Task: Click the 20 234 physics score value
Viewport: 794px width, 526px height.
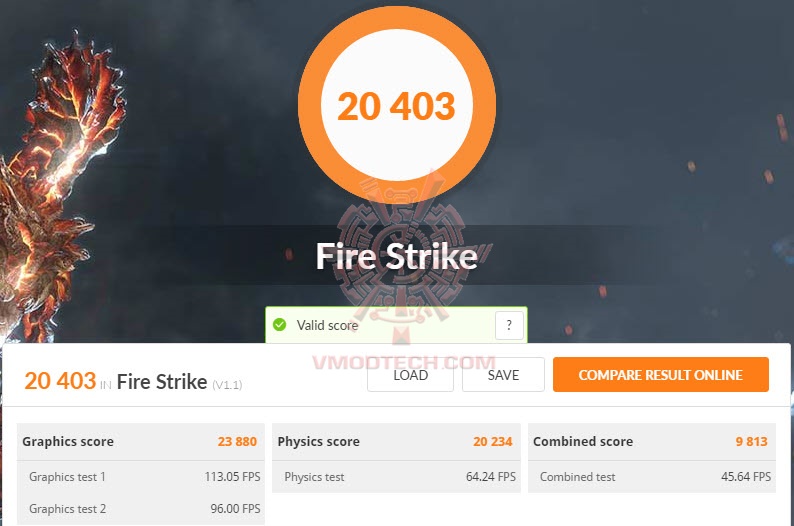Action: pos(493,441)
